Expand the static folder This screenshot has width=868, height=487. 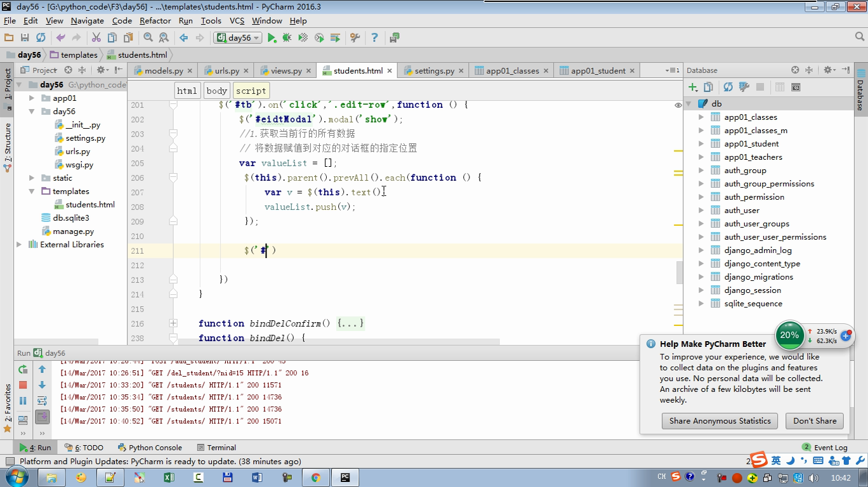coord(32,178)
